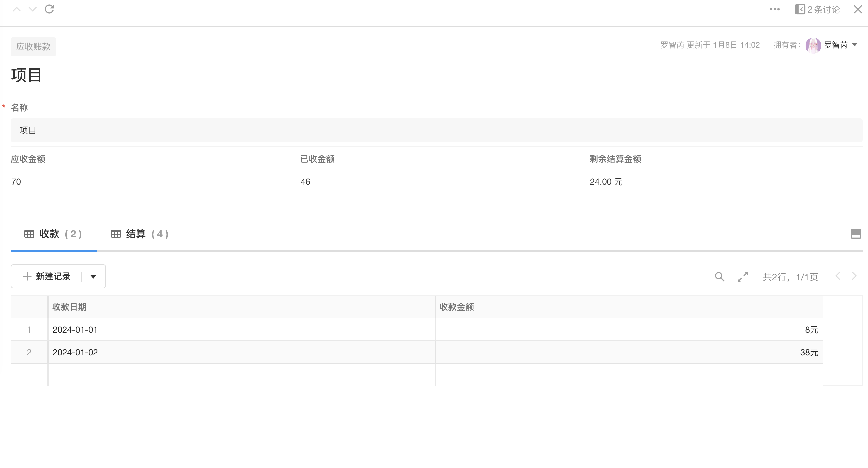
Task: Select the 收款 tab
Action: 53,234
